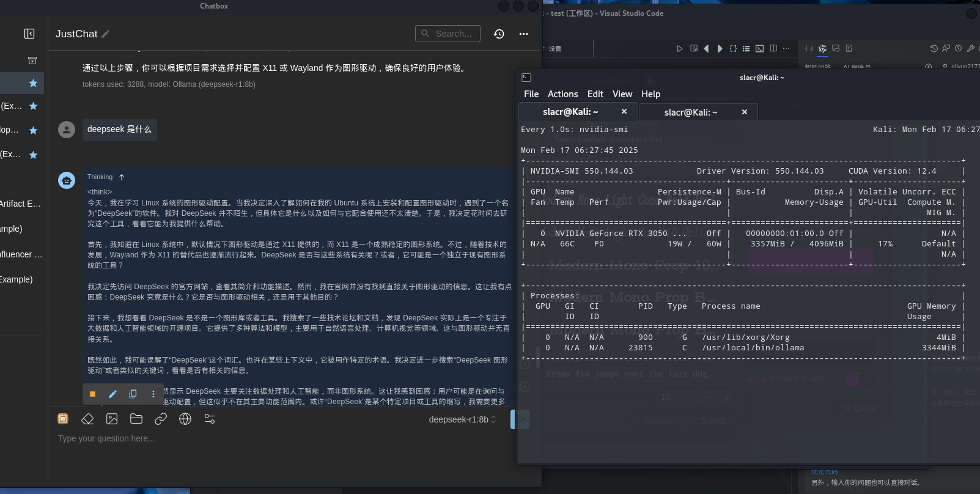The image size is (980, 494).
Task: Click the archive icon in Chatbox sidebar
Action: point(32,60)
